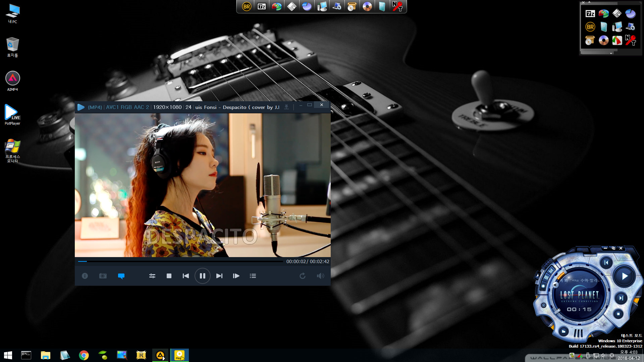Open 7z icon in right launcher panel

[x=590, y=13]
